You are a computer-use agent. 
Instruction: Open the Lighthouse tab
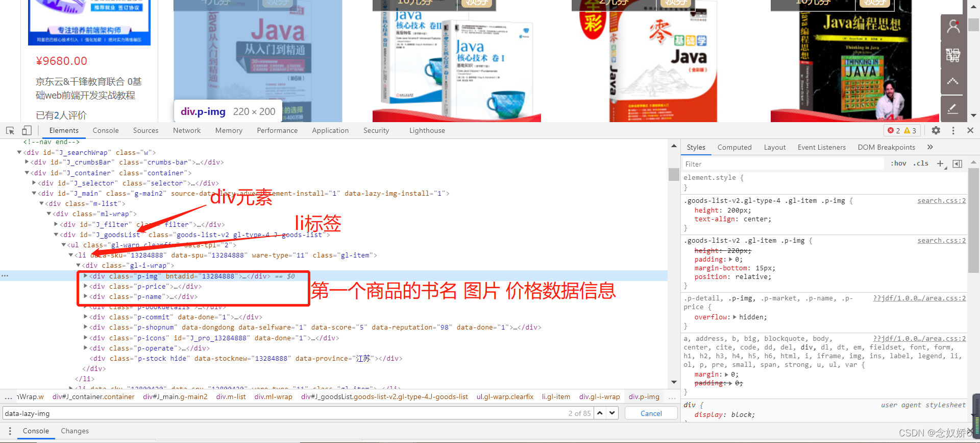click(x=427, y=130)
